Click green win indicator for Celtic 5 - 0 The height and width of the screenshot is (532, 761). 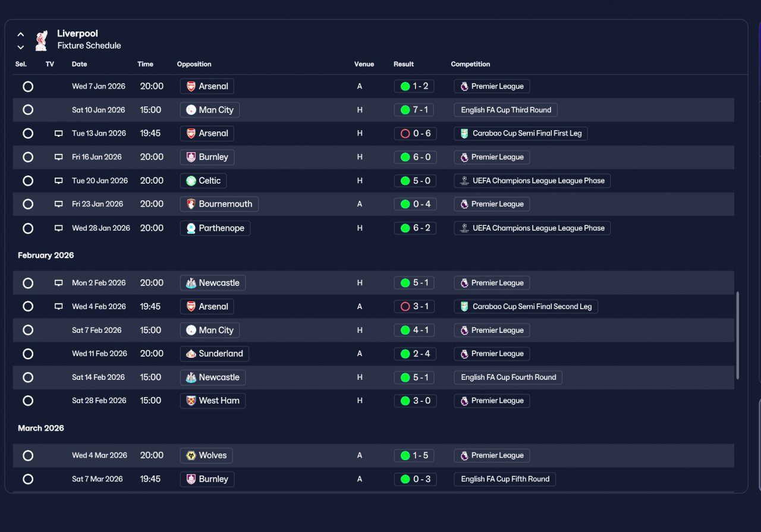point(405,181)
